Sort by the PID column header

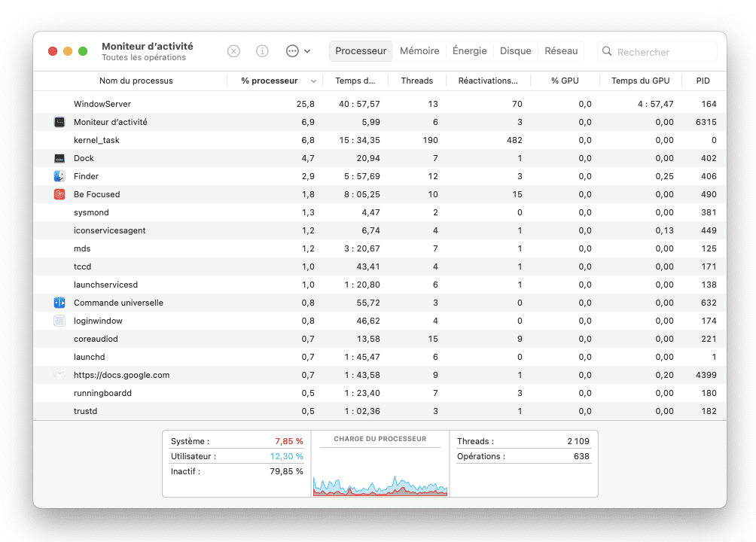703,81
